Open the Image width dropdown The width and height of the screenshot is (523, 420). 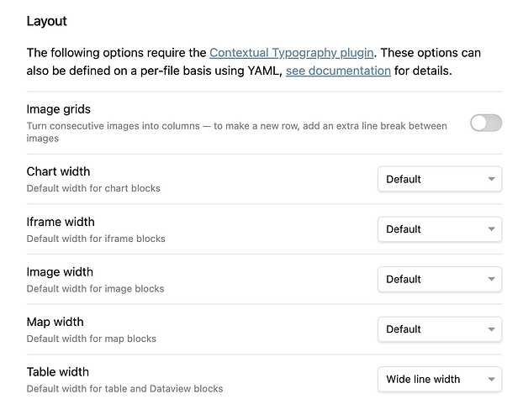439,279
